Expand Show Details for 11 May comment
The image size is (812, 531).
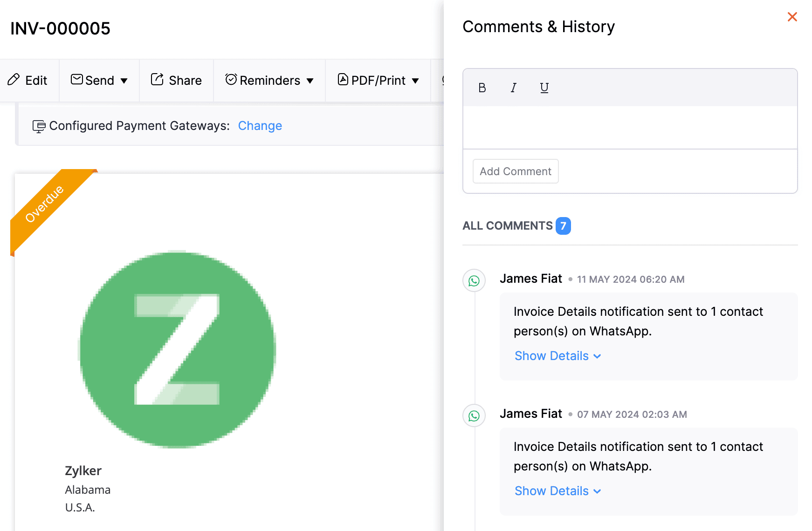coord(557,356)
